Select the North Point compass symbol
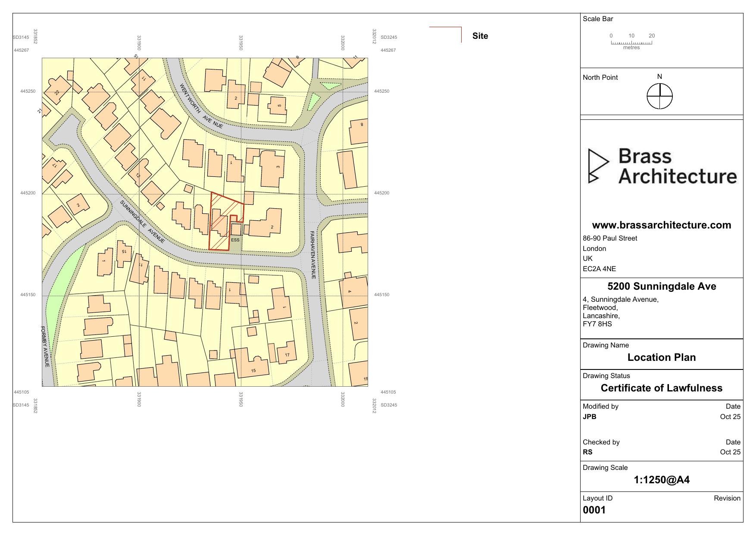The height and width of the screenshot is (535, 756). point(659,96)
